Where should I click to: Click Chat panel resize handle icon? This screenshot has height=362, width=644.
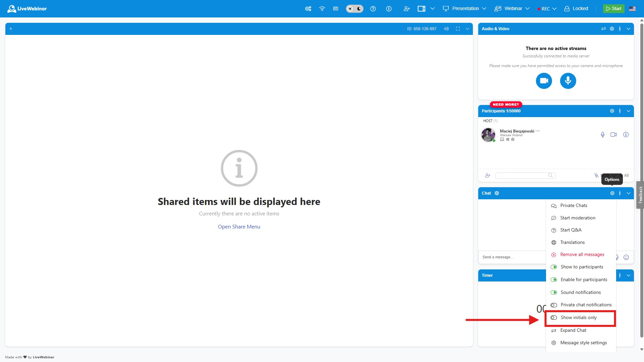tap(620, 193)
